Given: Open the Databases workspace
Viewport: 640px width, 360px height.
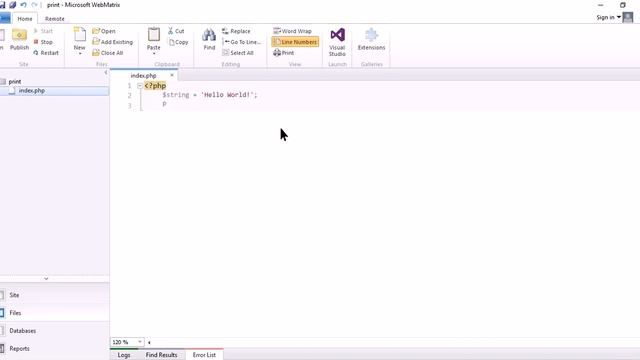Looking at the screenshot, I should click(22, 331).
